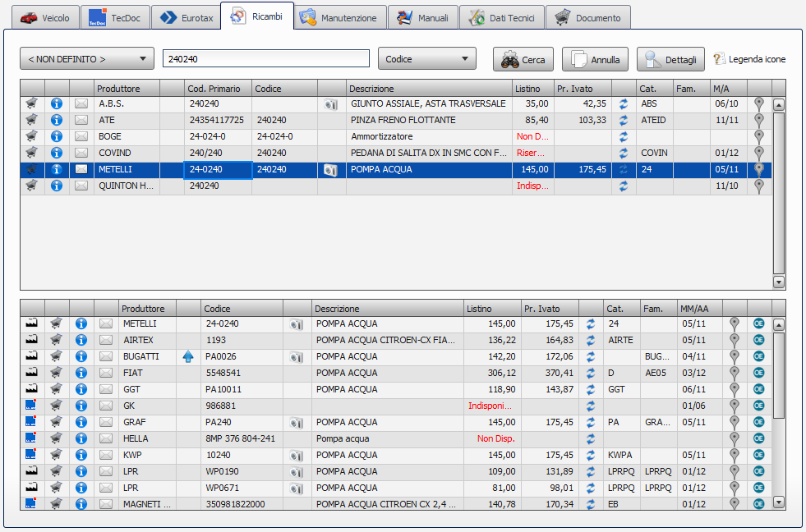Click the factory icon on AIRTEX row
Viewport: 806px width, 532px height.
click(x=31, y=340)
